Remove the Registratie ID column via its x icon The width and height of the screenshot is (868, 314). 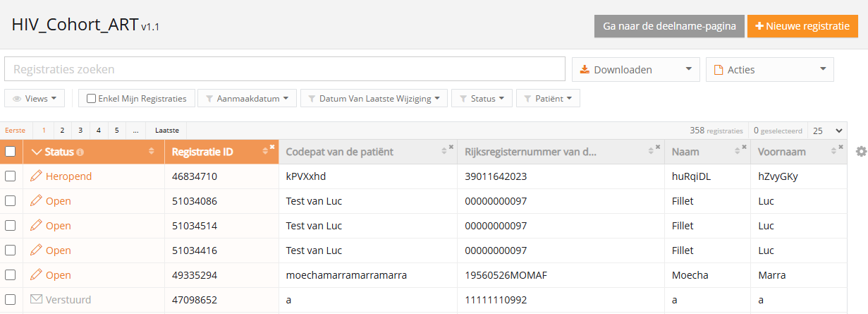[x=272, y=147]
